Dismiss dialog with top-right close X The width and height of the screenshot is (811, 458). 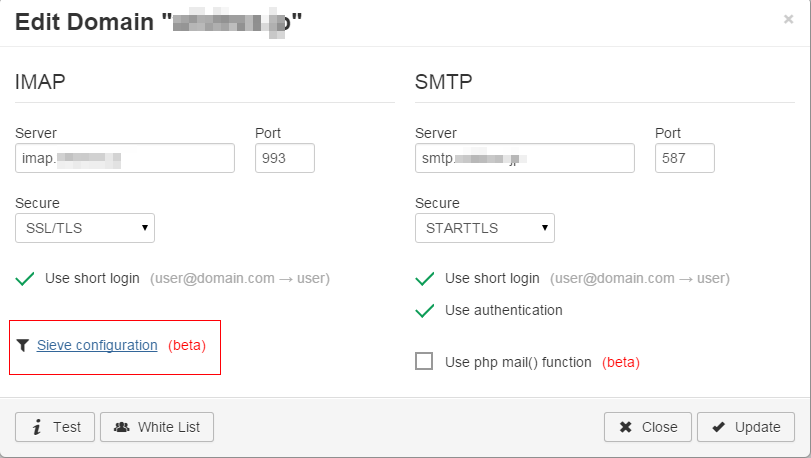tap(788, 19)
